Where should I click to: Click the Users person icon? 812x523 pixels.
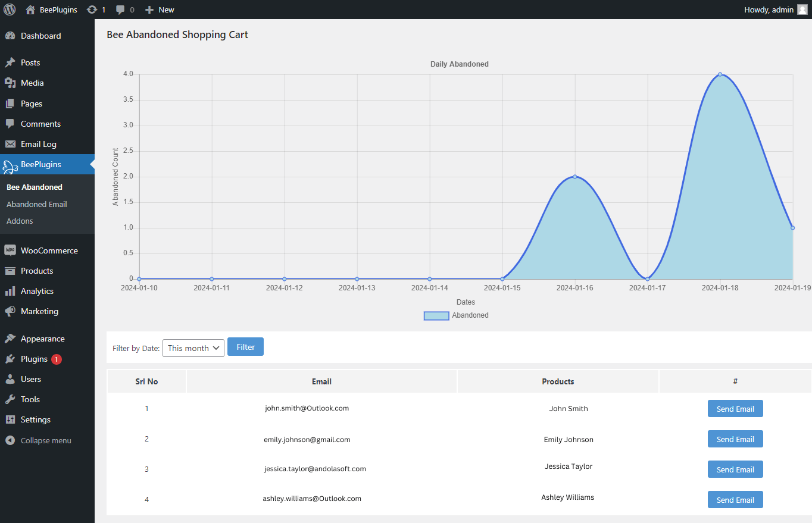(10, 379)
